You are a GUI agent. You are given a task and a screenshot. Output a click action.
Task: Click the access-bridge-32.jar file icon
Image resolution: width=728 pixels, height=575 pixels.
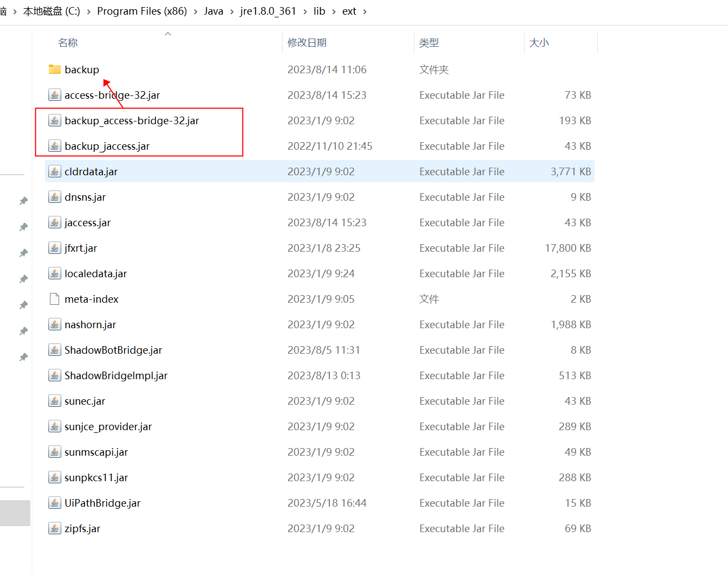[54, 95]
